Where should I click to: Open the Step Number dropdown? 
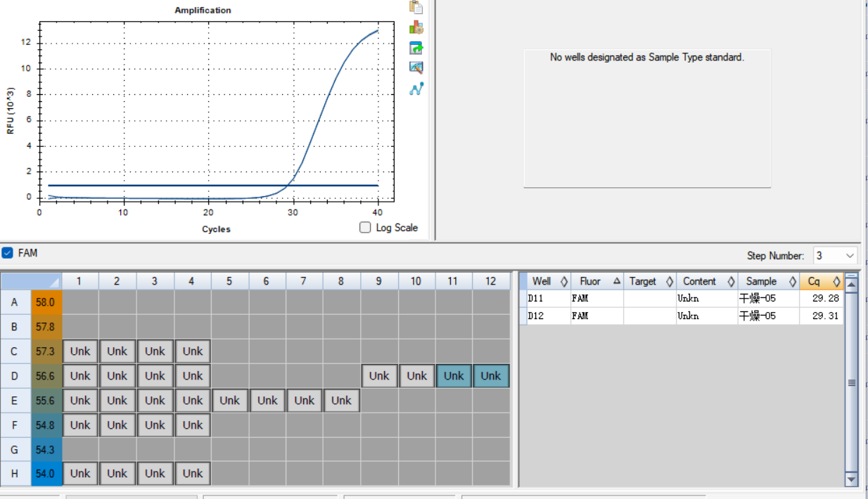point(850,256)
